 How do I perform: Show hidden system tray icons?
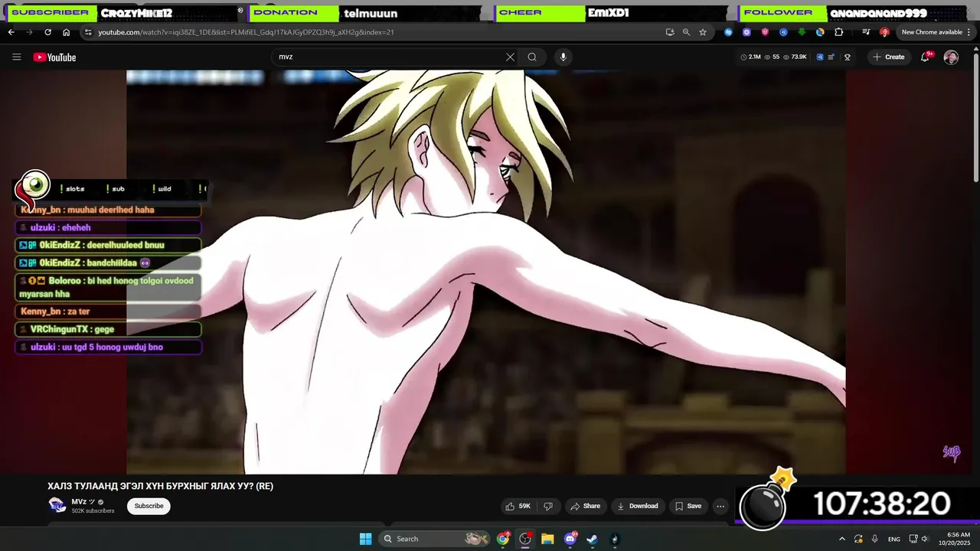pyautogui.click(x=842, y=539)
